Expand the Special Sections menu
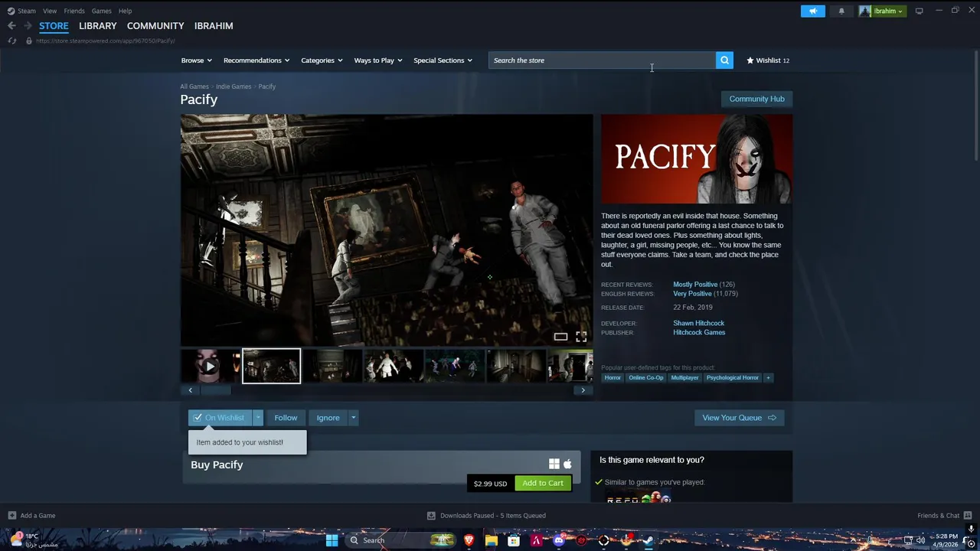980x551 pixels. (443, 60)
